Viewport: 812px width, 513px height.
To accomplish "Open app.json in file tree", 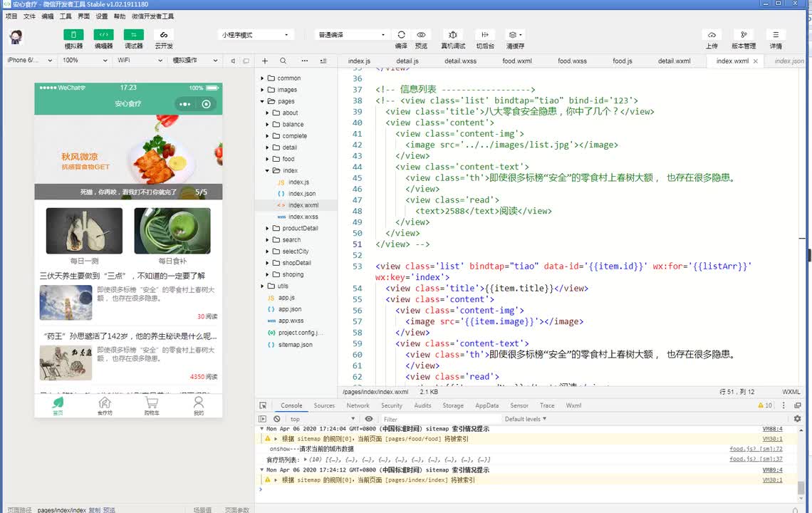I will 289,309.
